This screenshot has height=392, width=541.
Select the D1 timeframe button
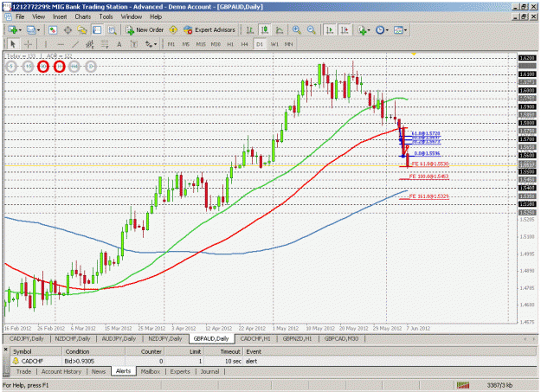(x=260, y=44)
